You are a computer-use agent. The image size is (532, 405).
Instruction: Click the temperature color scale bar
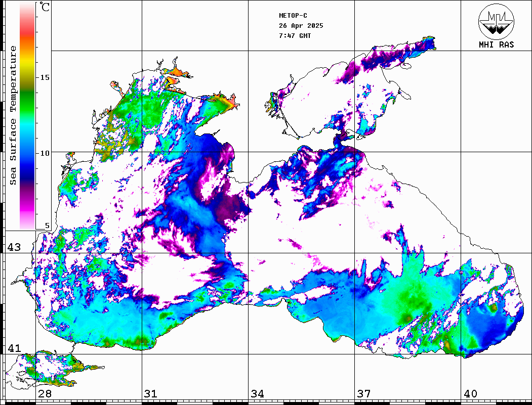click(x=27, y=116)
